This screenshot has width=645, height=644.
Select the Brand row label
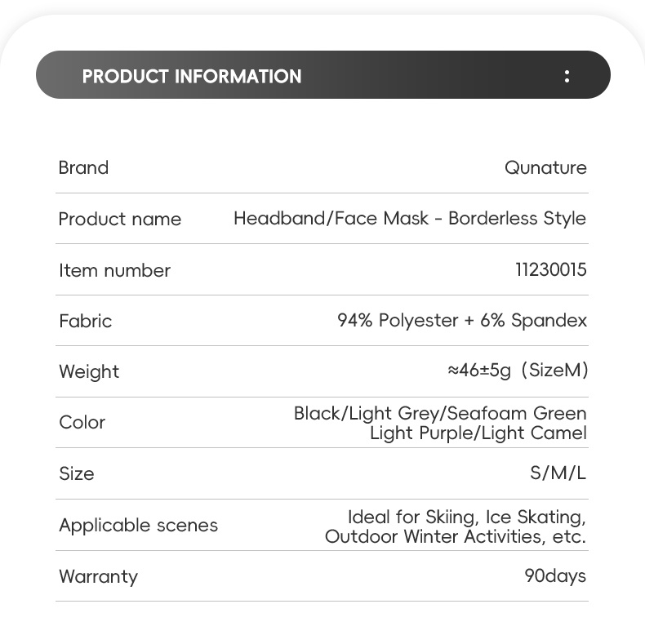tap(83, 167)
